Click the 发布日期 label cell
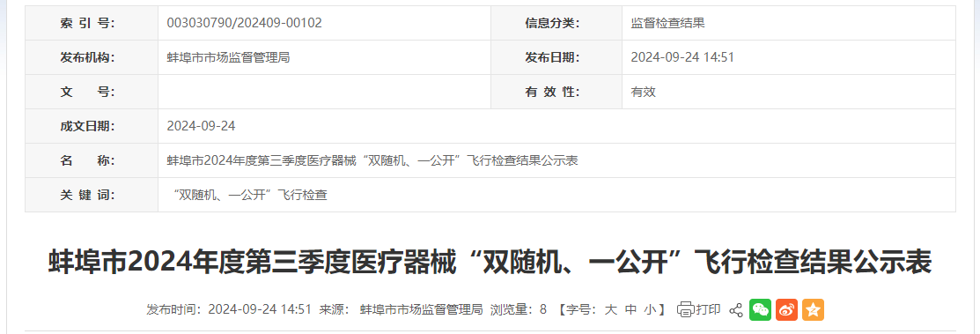The height and width of the screenshot is (334, 980). 556,57
